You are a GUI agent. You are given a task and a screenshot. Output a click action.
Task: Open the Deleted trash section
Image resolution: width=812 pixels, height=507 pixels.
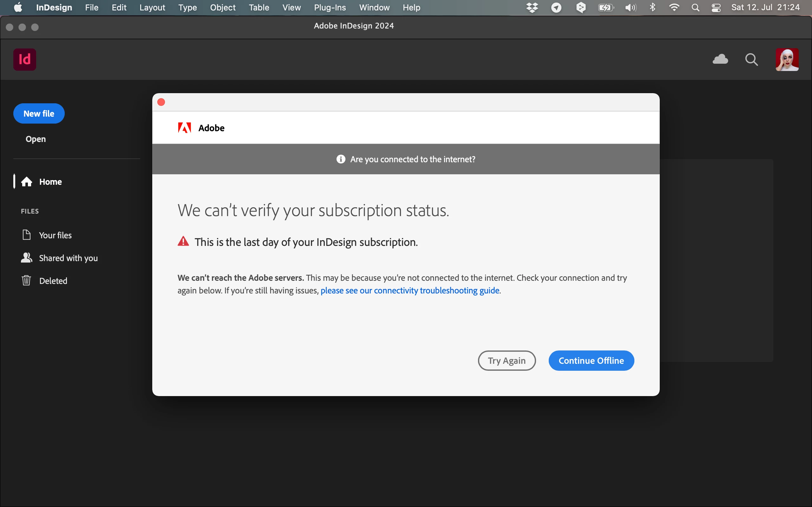coord(53,281)
